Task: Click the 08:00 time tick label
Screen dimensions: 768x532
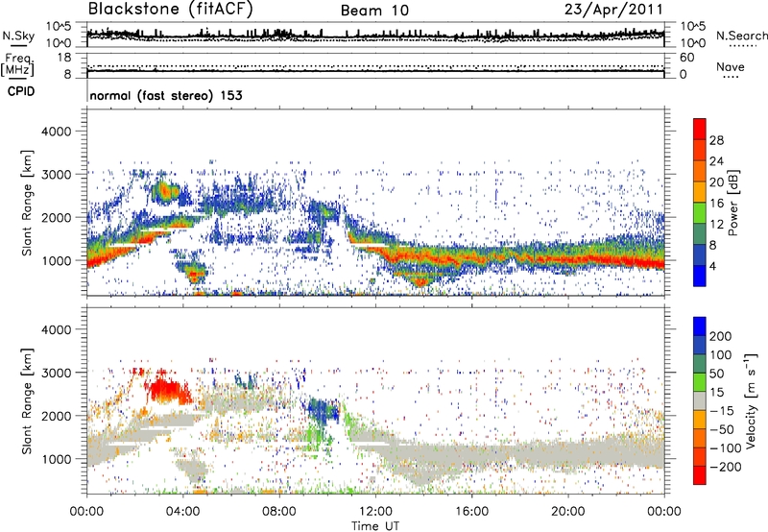Action: pyautogui.click(x=279, y=512)
